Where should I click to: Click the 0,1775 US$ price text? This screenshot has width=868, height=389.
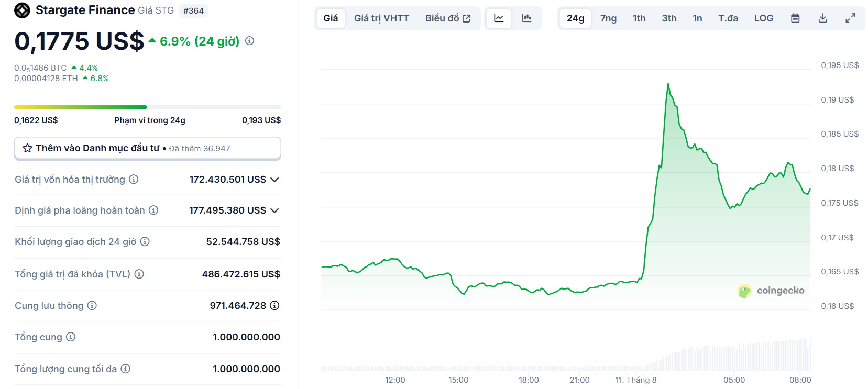coord(79,41)
